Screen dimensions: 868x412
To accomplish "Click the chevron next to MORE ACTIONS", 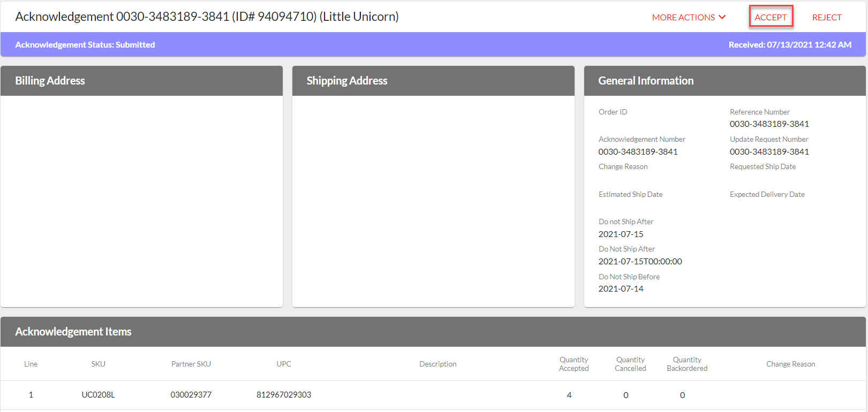I will tap(722, 17).
